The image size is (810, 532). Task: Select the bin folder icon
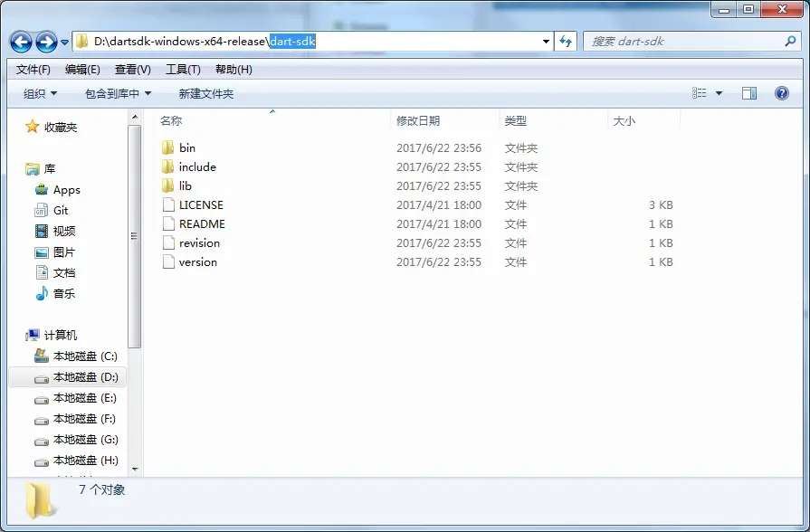[x=168, y=147]
